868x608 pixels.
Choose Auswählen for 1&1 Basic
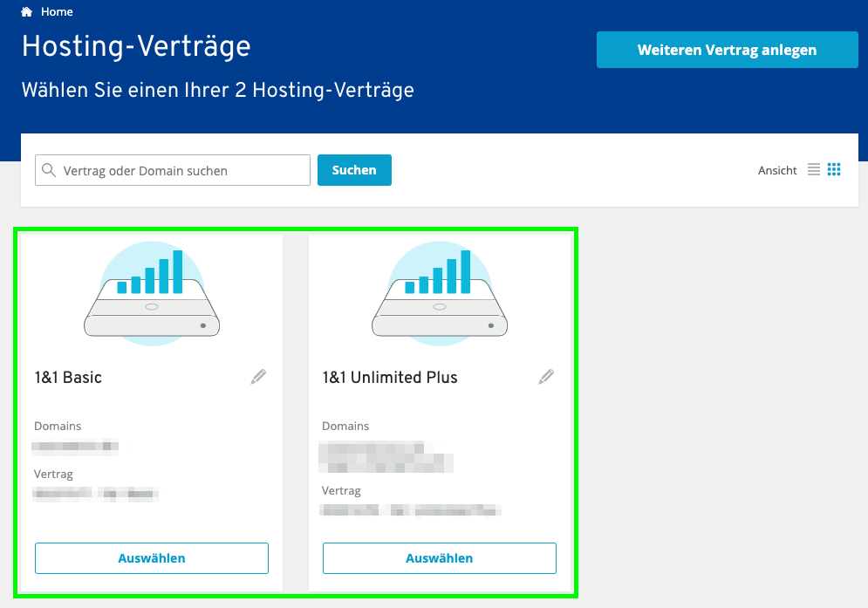tap(152, 558)
